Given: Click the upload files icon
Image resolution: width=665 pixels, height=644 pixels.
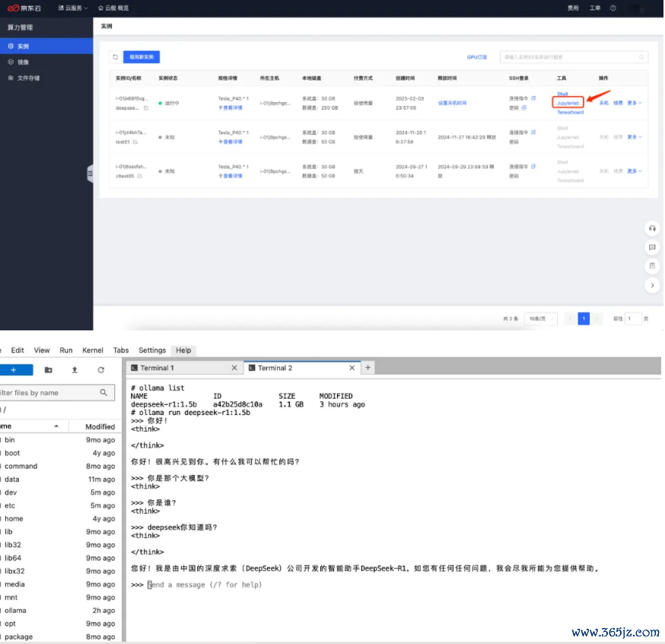Looking at the screenshot, I should (75, 370).
